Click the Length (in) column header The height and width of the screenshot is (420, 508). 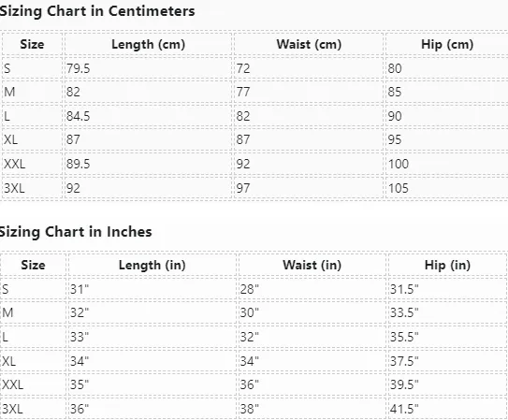pos(152,266)
